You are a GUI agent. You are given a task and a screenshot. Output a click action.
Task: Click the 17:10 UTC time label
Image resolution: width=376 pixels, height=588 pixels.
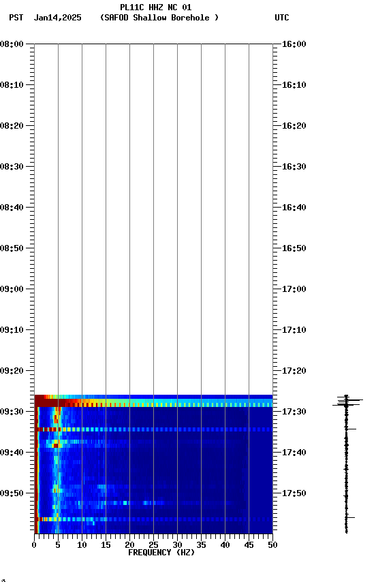(294, 330)
